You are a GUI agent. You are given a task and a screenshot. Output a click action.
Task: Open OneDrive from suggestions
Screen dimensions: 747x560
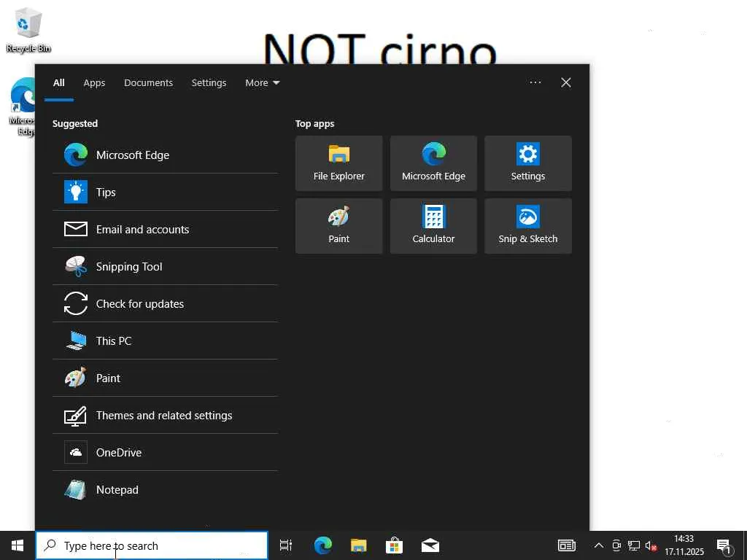coord(165,452)
